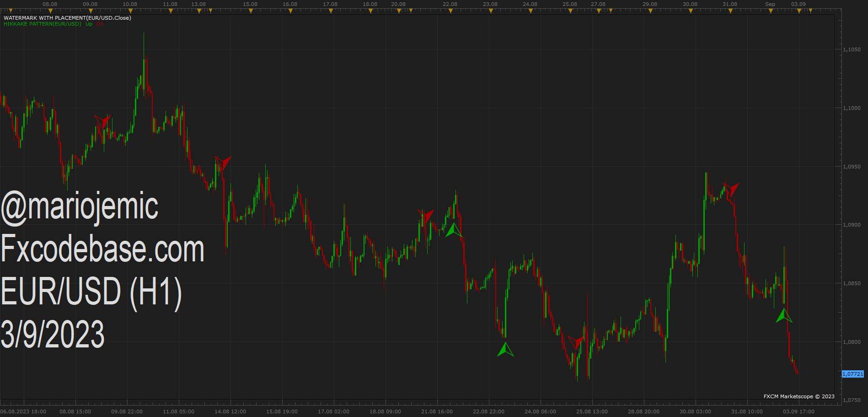Click the day marker under 29.08
The image size is (868, 417).
[650, 11]
